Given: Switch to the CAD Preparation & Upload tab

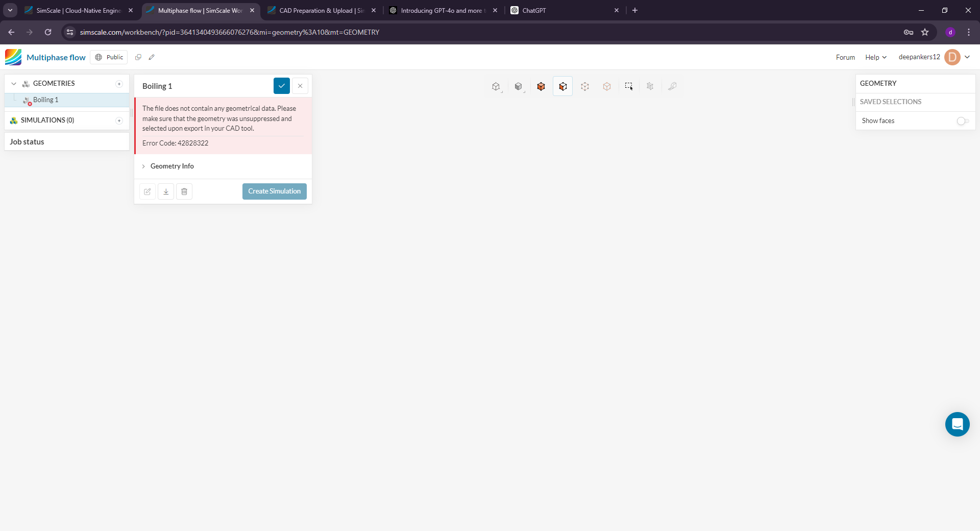Looking at the screenshot, I should (x=322, y=10).
